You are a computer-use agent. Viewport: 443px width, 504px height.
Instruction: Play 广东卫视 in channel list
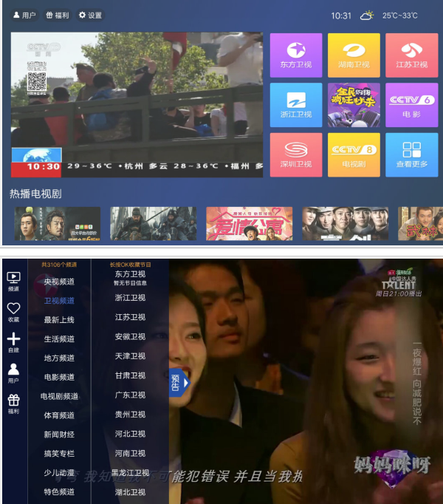tap(130, 395)
